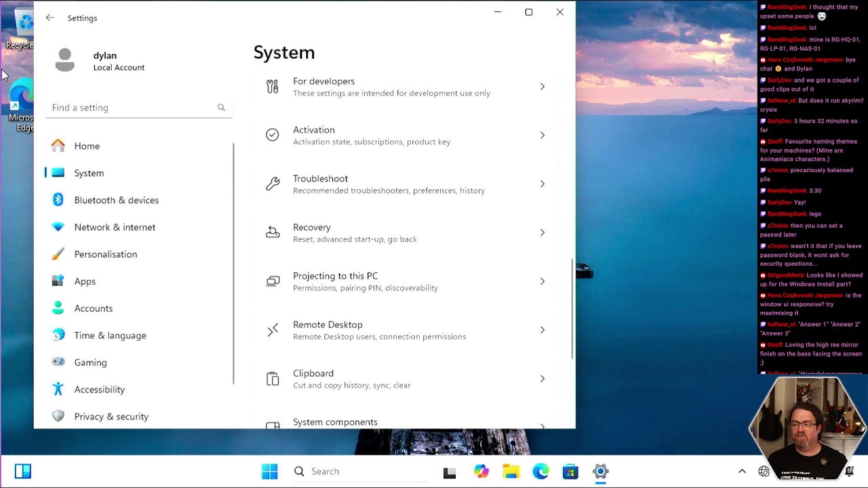Open Microsoft Store from the taskbar
The width and height of the screenshot is (868, 488).
[x=570, y=471]
